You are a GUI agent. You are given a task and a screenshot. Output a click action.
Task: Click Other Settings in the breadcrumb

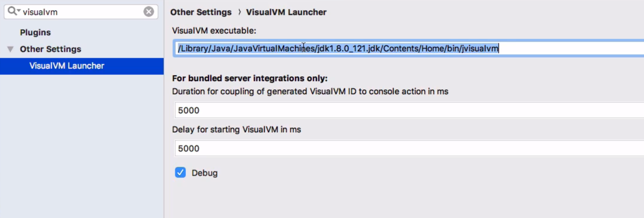click(201, 12)
